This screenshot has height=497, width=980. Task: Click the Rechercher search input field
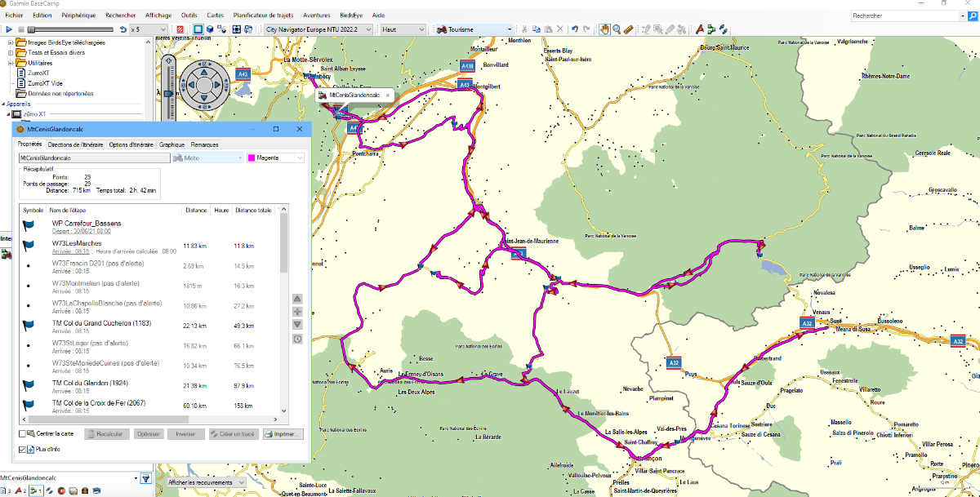pos(903,16)
